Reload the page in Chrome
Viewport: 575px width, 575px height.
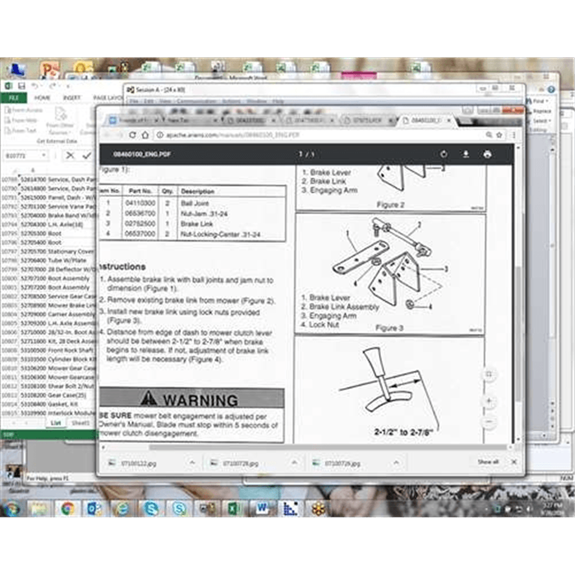point(132,135)
